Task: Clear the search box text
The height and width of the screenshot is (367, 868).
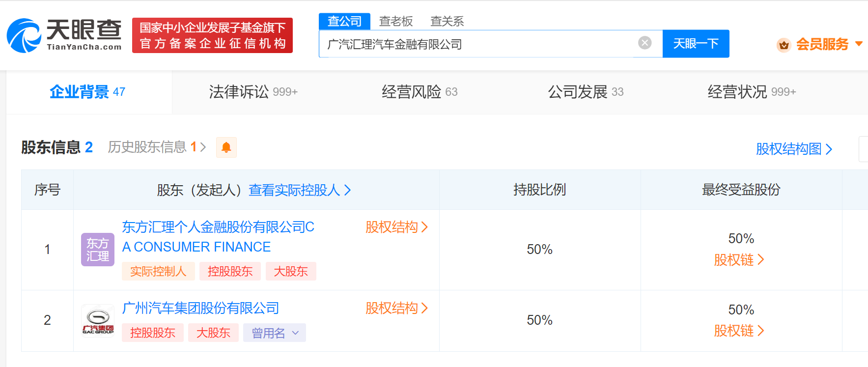Action: [x=644, y=43]
